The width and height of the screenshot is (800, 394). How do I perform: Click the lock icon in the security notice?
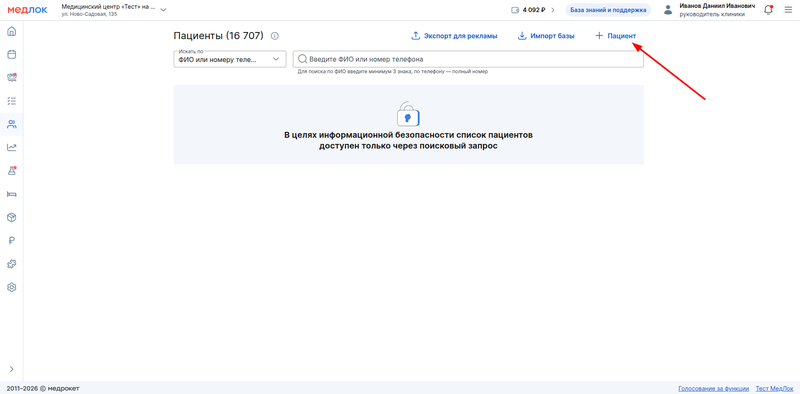point(408,114)
